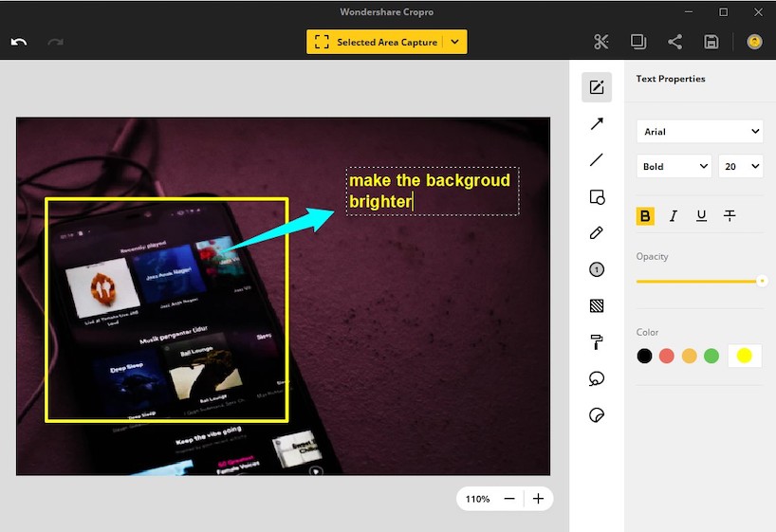
Task: Click the redo arrow icon
Action: pyautogui.click(x=55, y=42)
